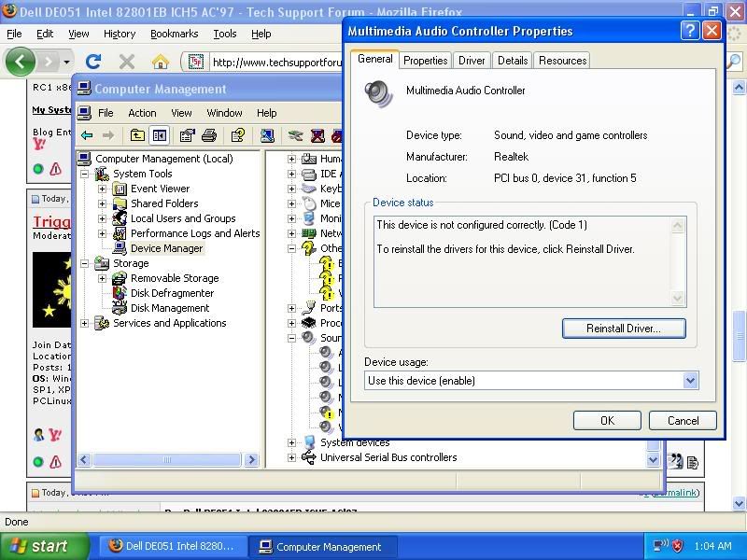The height and width of the screenshot is (560, 747).
Task: Switch to Resources tab
Action: click(562, 61)
